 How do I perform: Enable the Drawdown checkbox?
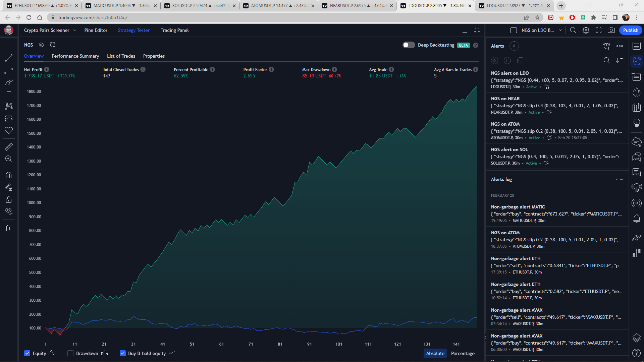point(70,353)
